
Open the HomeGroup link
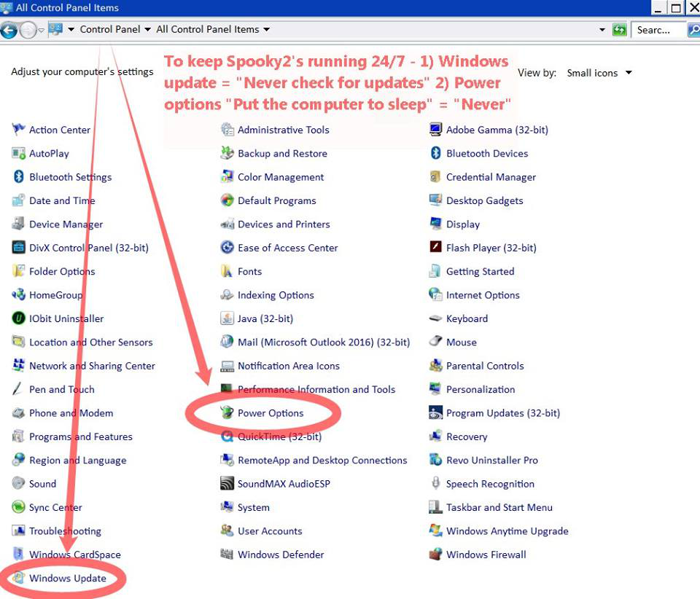[x=56, y=295]
